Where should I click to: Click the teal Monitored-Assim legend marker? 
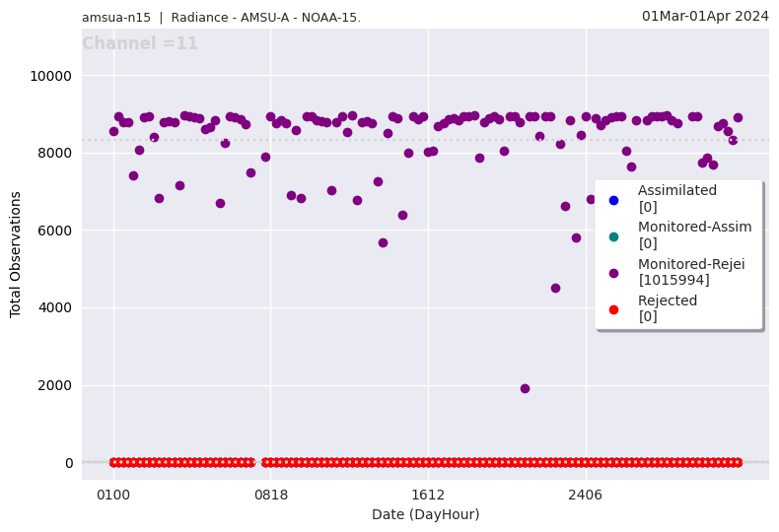[613, 236]
